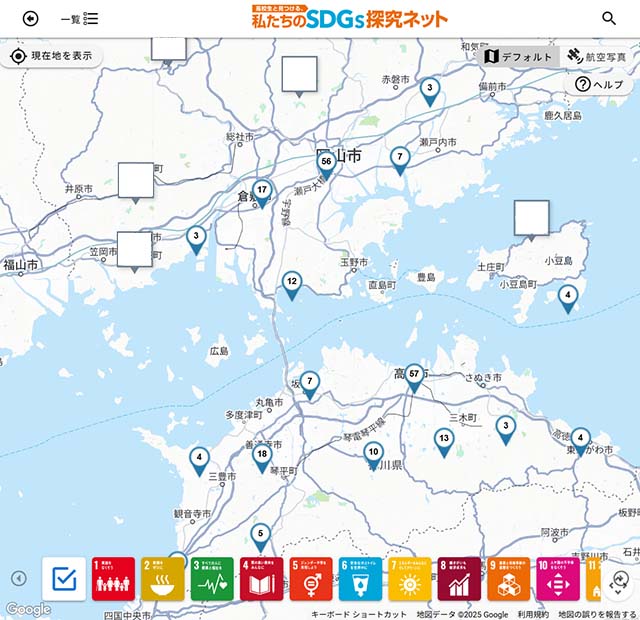Viewport: 640px width, 620px height.
Task: Toggle the select-all checkbox tile
Action: click(64, 579)
